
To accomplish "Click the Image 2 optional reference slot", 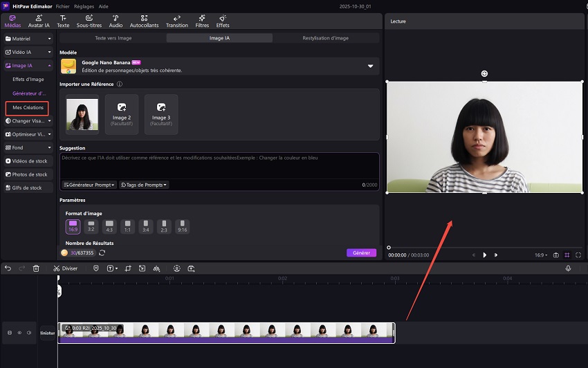I will (122, 113).
